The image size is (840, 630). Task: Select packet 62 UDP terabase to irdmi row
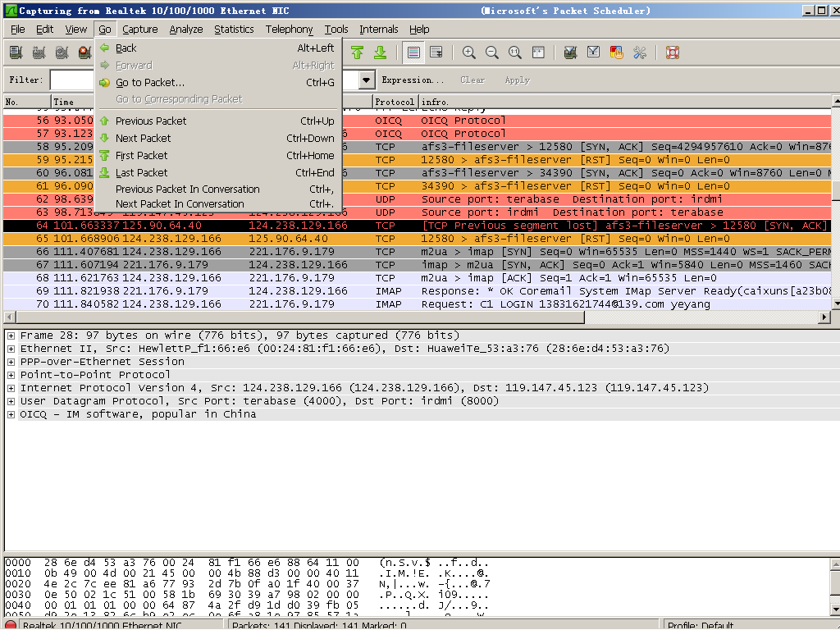[x=418, y=199]
